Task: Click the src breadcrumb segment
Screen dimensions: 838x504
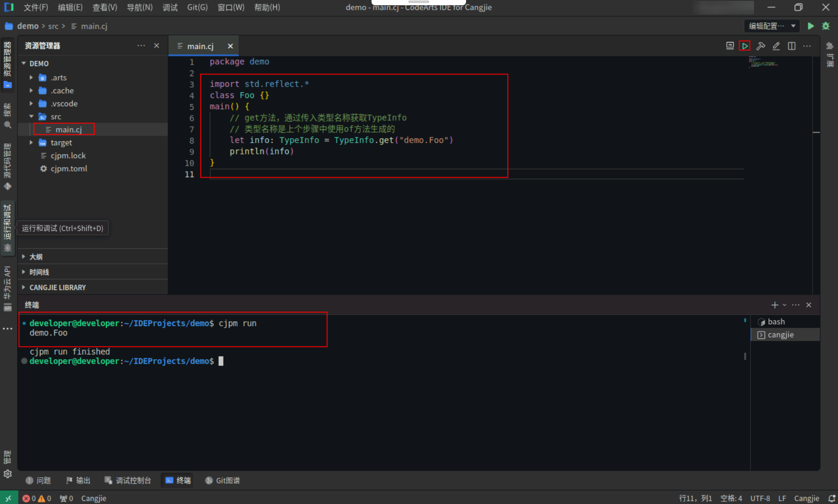Action: 53,26
